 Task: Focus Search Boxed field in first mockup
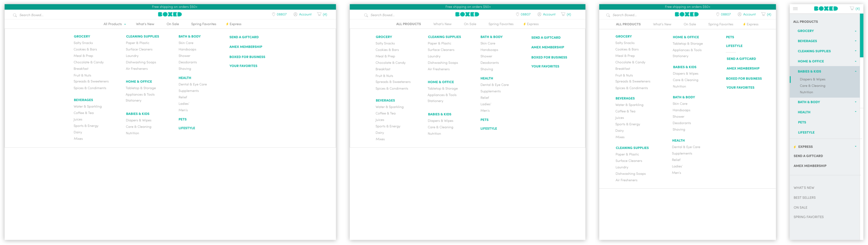click(31, 15)
